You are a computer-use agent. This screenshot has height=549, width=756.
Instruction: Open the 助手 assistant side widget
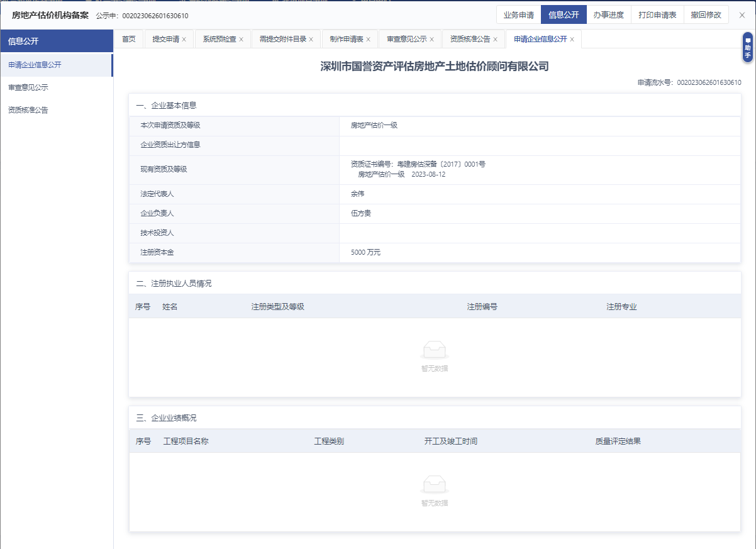747,48
